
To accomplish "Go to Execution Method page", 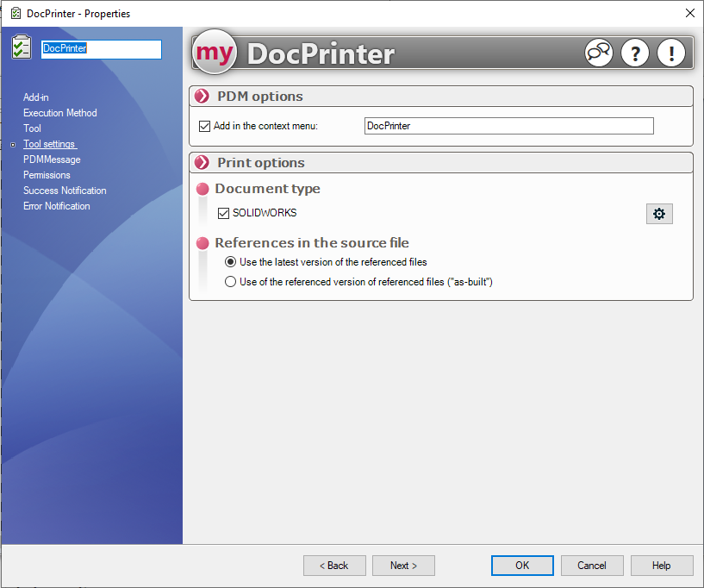I will tap(59, 113).
